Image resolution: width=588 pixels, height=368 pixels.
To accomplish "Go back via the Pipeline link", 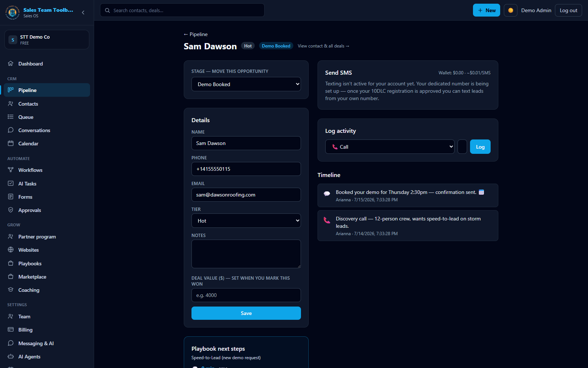I will 196,34.
